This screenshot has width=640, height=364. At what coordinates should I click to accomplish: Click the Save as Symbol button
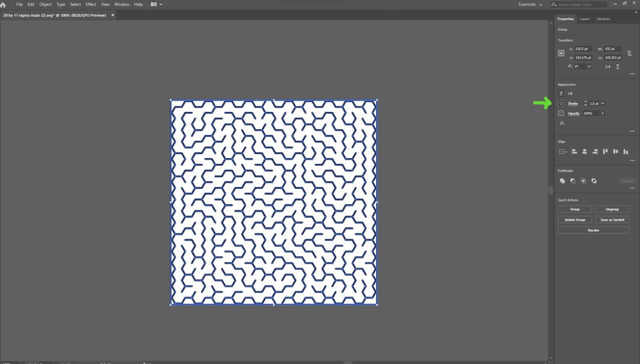[612, 220]
